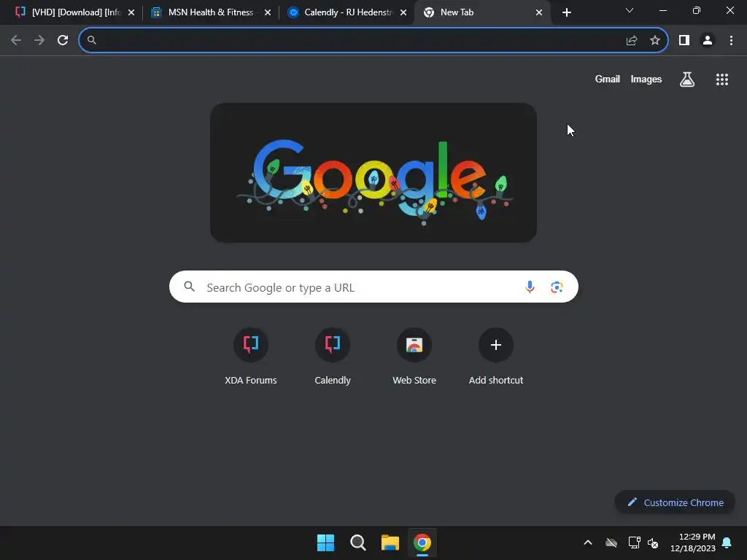Open the network display tray icon
The image size is (747, 560).
tap(634, 542)
